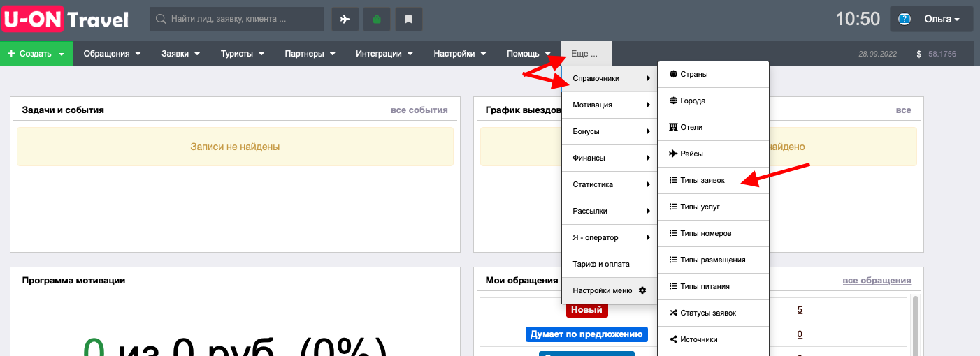Screen dimensions: 980x356
Task: Click the plus icon on Создать button
Action: pyautogui.click(x=11, y=54)
